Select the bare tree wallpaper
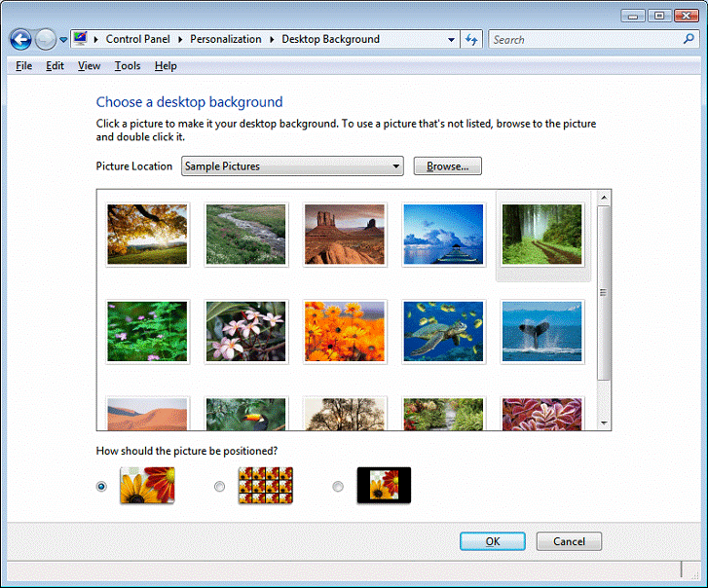The height and width of the screenshot is (588, 708). (345, 414)
